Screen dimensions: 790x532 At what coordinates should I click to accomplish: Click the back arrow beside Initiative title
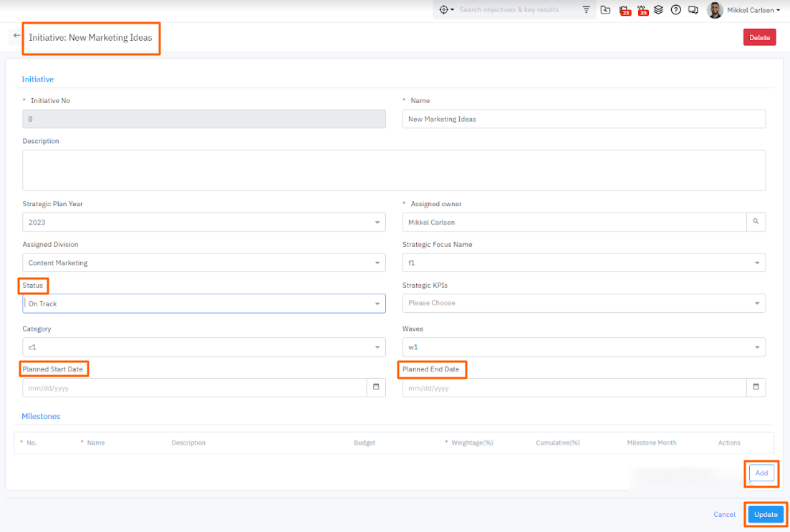tap(17, 36)
